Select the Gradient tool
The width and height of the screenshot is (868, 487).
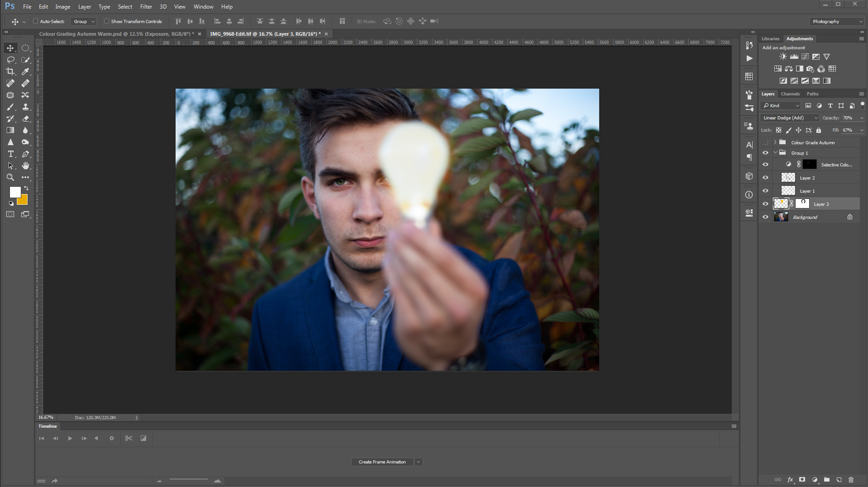(10, 130)
